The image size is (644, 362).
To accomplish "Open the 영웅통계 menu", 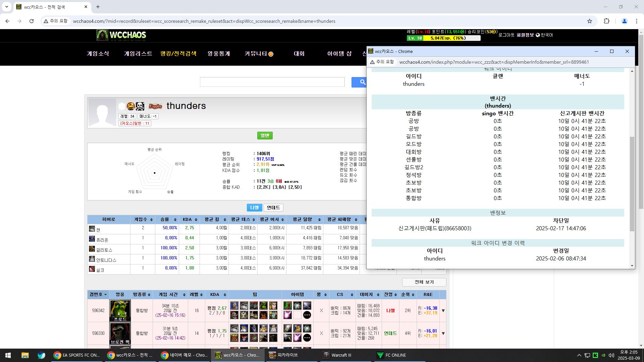I will 219,54.
